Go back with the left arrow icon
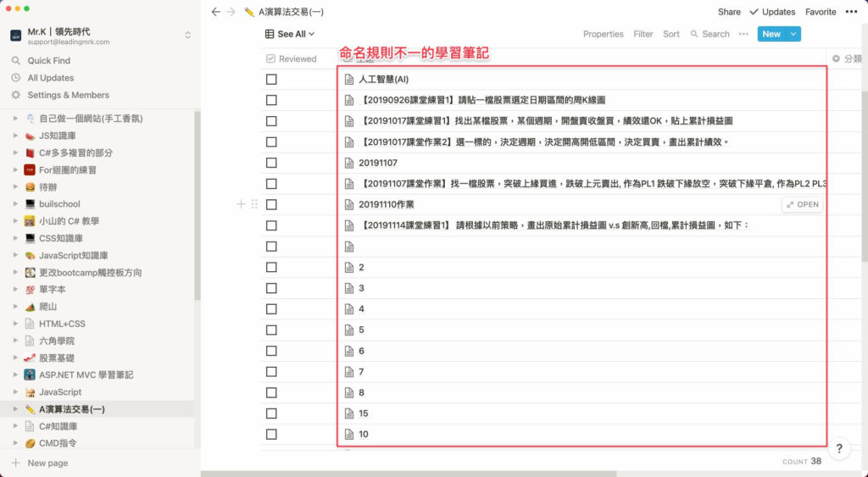The width and height of the screenshot is (868, 477). (x=216, y=12)
